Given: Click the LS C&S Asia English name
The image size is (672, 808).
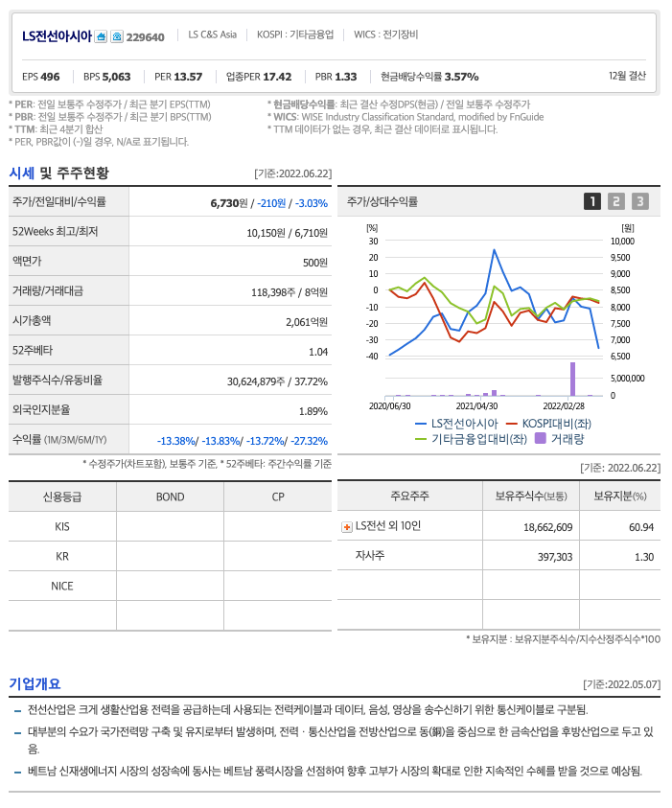Looking at the screenshot, I should 212,35.
